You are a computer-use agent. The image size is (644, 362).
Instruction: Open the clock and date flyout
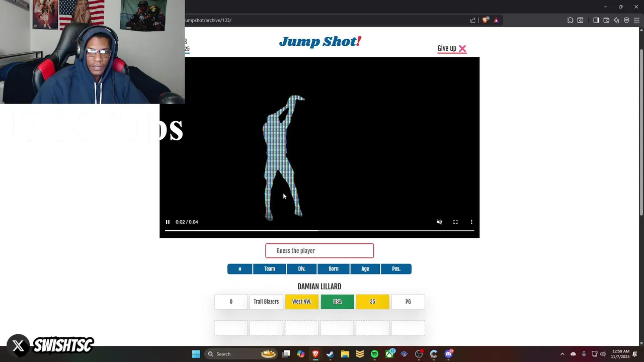pyautogui.click(x=620, y=354)
